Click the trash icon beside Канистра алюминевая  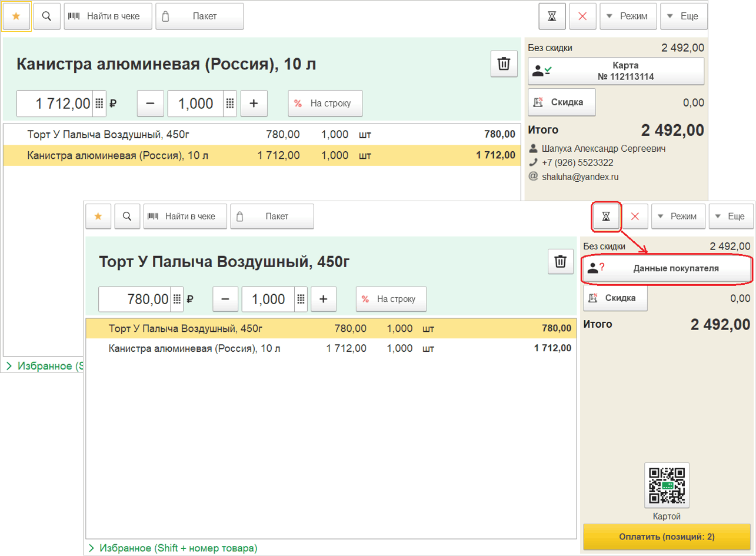[504, 64]
